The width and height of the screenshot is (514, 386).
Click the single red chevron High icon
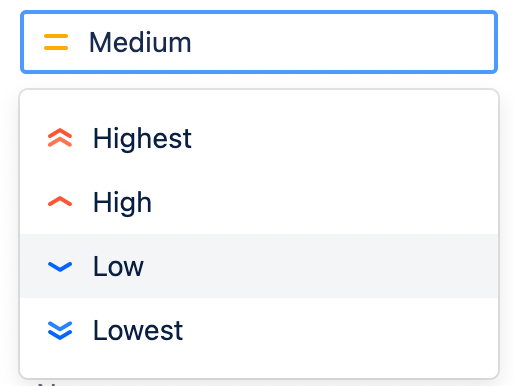[60, 202]
